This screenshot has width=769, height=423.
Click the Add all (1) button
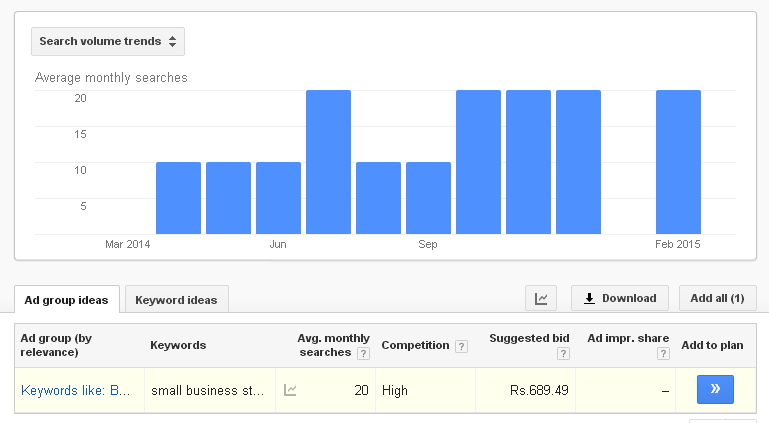(717, 298)
